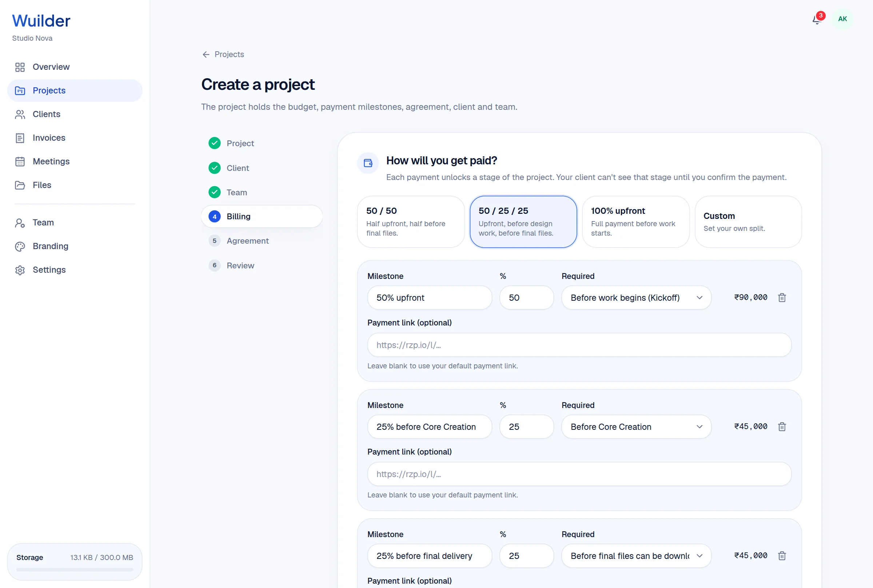Click the ₹90,000 amount
Viewport: 873px width, 588px height.
750,297
